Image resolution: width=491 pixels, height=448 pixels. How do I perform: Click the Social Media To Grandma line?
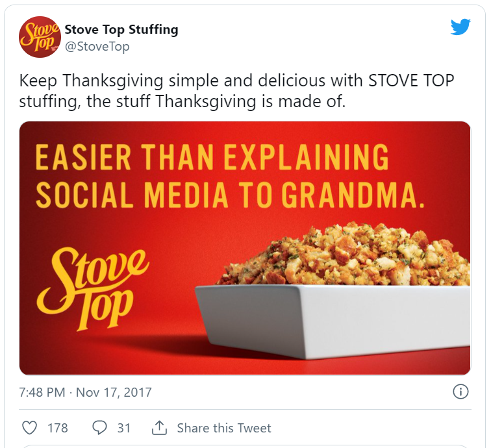(231, 194)
